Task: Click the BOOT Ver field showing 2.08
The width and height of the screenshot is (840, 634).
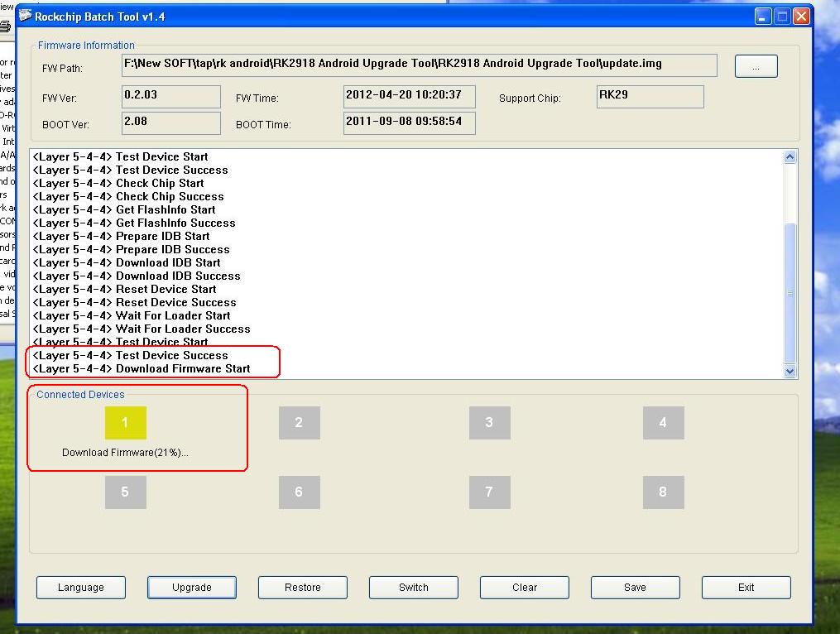Action: tap(170, 122)
